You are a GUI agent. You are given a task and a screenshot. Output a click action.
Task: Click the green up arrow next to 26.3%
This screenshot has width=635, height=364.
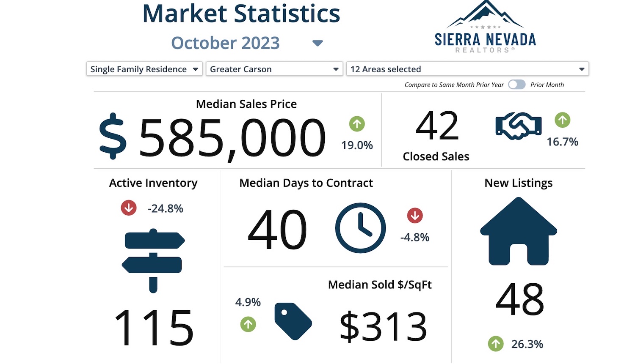[495, 344]
